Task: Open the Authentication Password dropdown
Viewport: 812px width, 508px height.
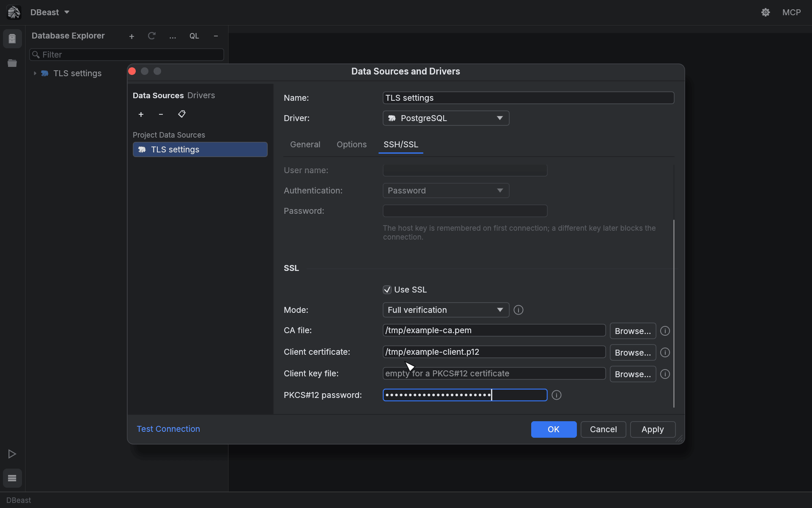Action: pos(446,190)
